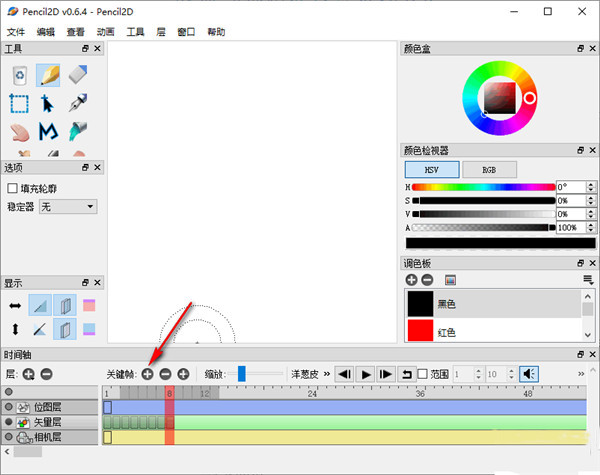Open the 动画 menu
This screenshot has width=600, height=475.
point(105,32)
